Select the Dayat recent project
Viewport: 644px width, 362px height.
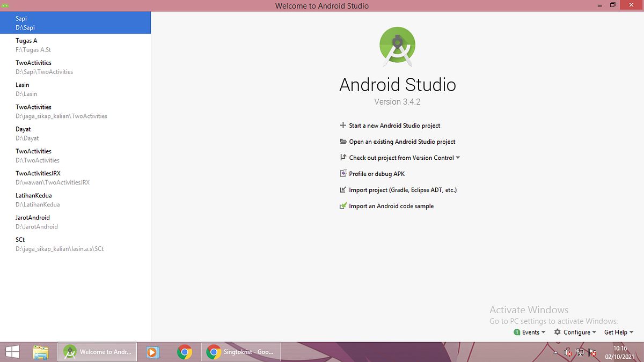point(75,133)
